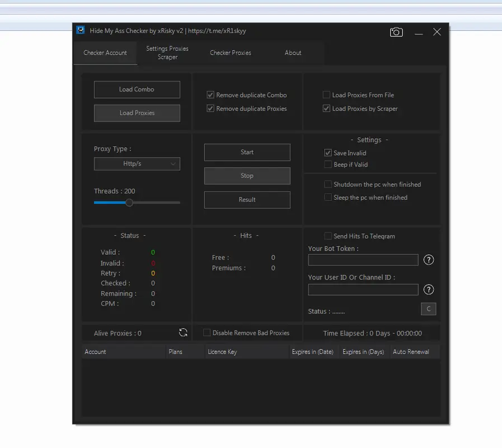Open help for Your Bot Token
This screenshot has width=502, height=448.
429,260
